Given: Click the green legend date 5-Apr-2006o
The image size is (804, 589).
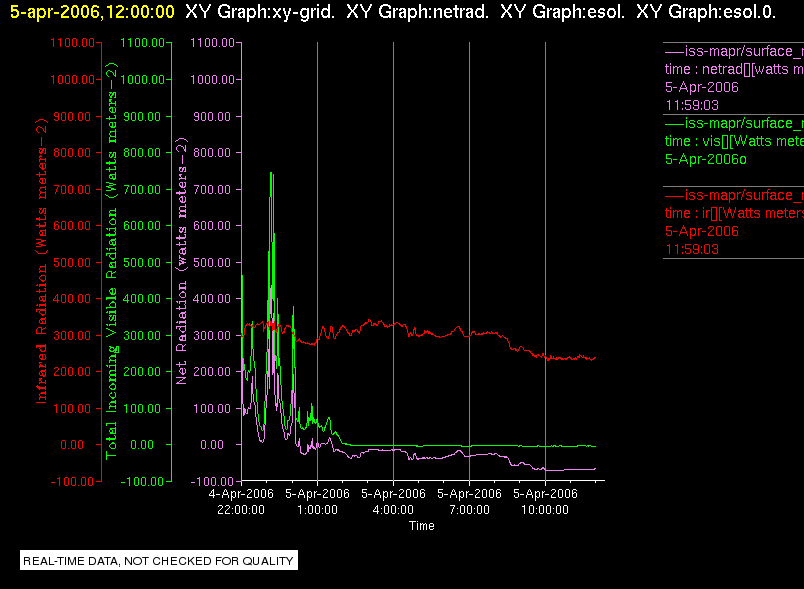Looking at the screenshot, I should coord(706,159).
